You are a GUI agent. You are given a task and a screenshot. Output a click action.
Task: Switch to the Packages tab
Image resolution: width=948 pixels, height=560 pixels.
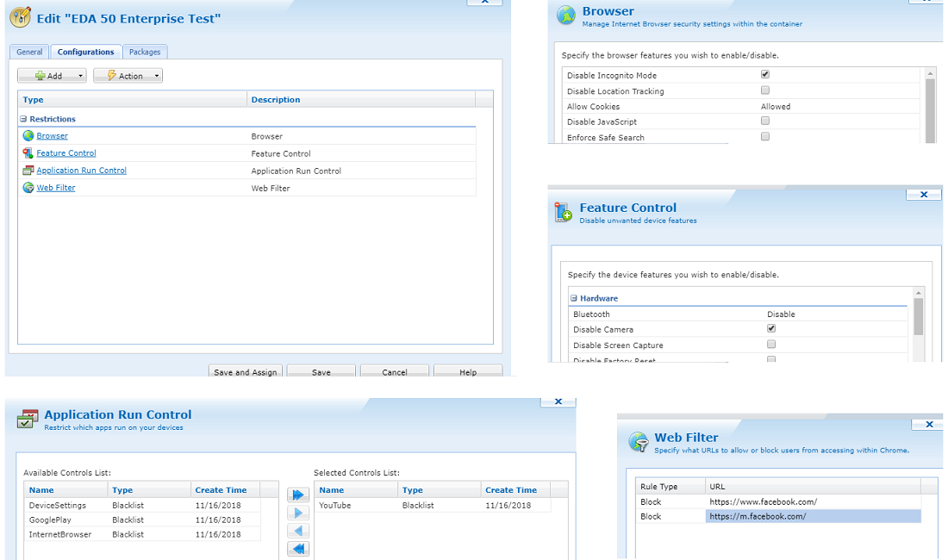(x=145, y=53)
